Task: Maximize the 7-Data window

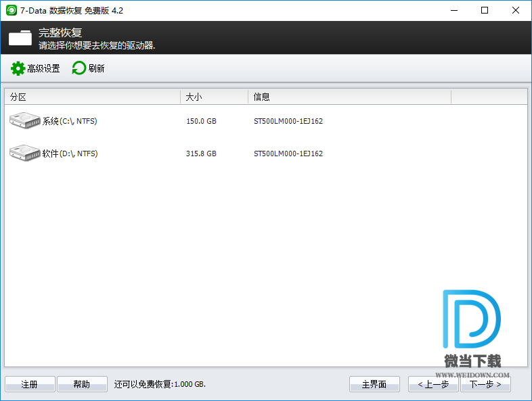Action: [x=485, y=11]
